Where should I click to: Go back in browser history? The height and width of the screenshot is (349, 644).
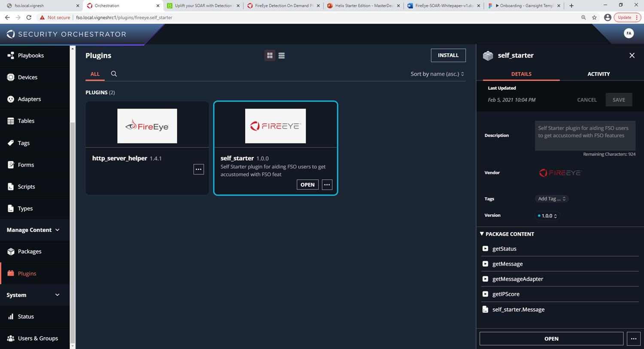pyautogui.click(x=7, y=18)
